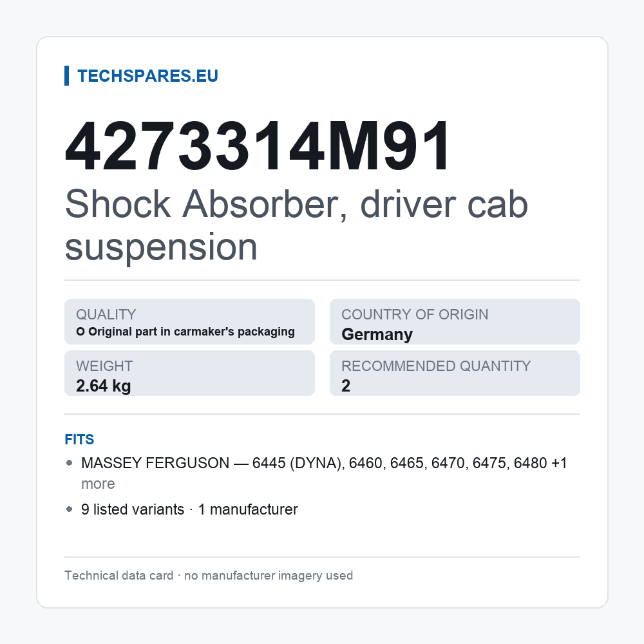Open the Quality info tile
Screen dimensions: 644x644
coord(190,321)
